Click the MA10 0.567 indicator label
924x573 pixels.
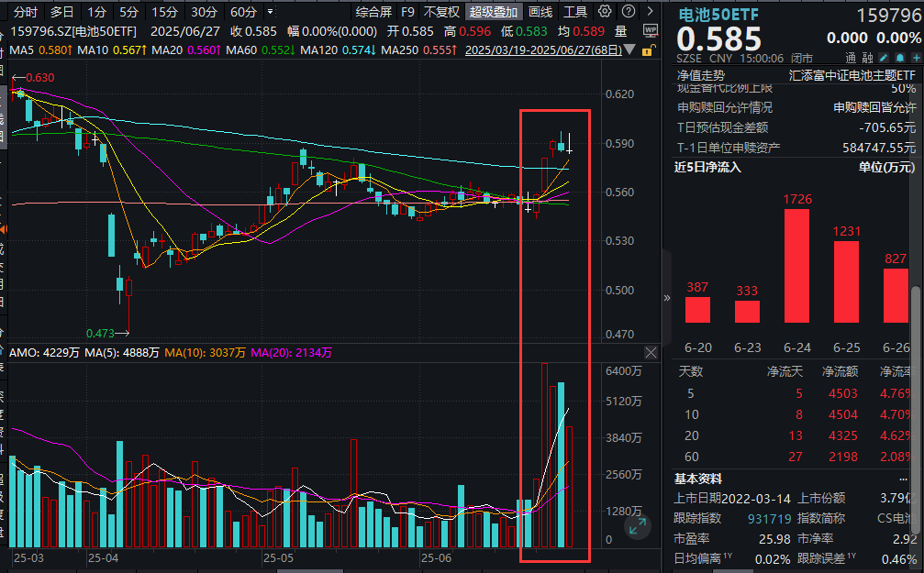[x=112, y=50]
